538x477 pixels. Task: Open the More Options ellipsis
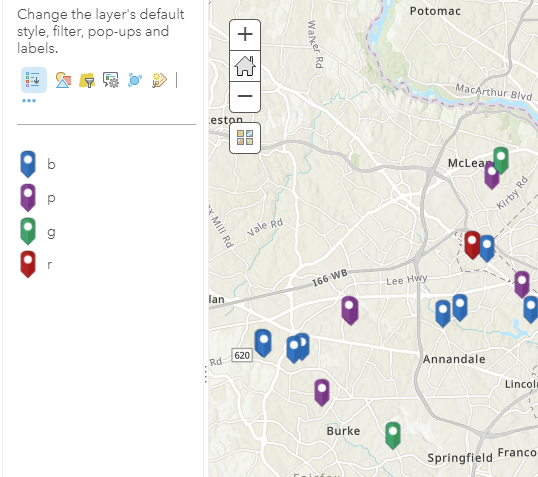click(29, 101)
